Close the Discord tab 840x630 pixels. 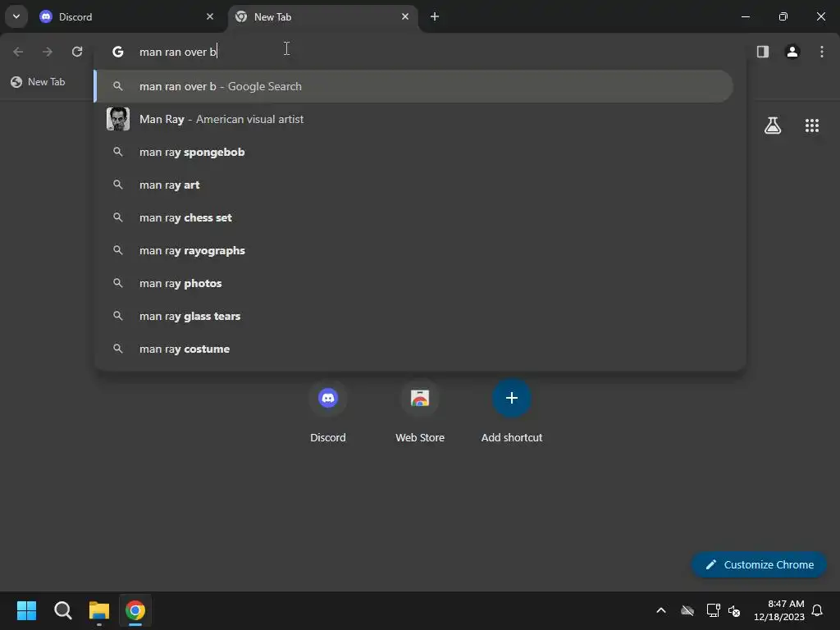pos(210,16)
